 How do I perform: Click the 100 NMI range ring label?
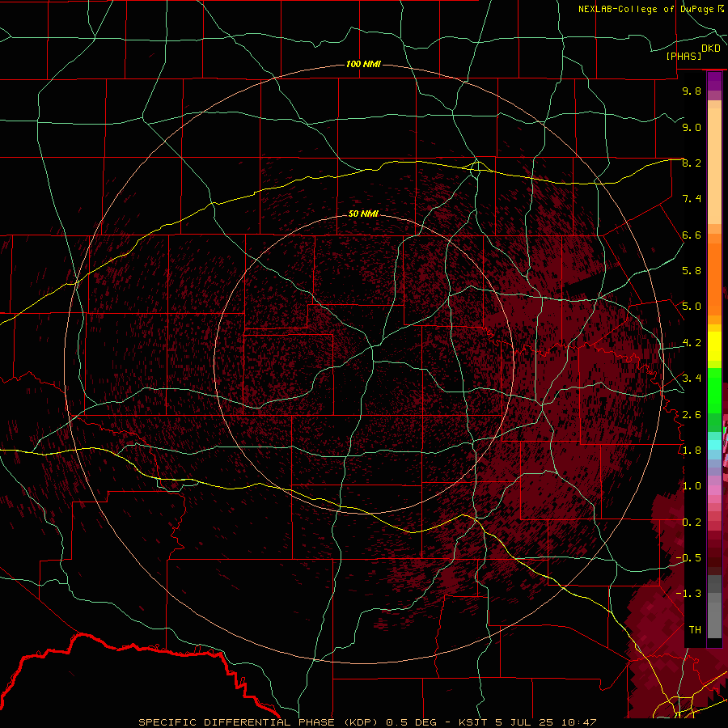[363, 64]
